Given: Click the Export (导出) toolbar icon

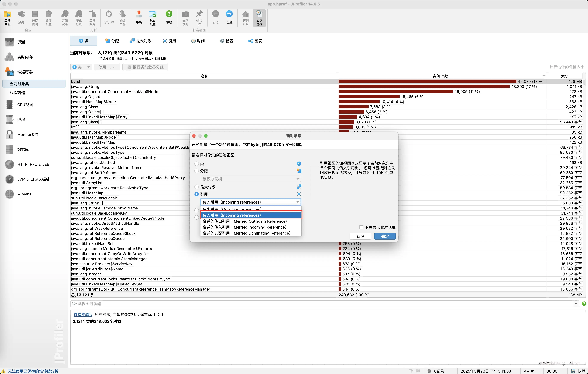Looking at the screenshot, I should pyautogui.click(x=139, y=17).
